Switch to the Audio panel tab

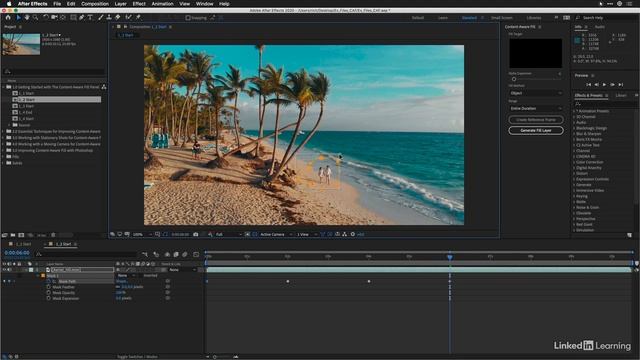pos(600,27)
